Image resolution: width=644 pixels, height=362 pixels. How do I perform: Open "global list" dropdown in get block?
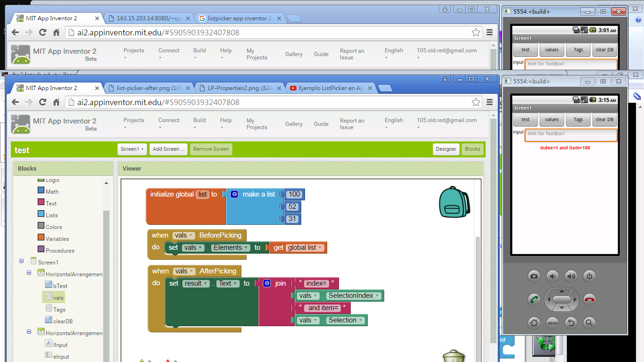[320, 248]
